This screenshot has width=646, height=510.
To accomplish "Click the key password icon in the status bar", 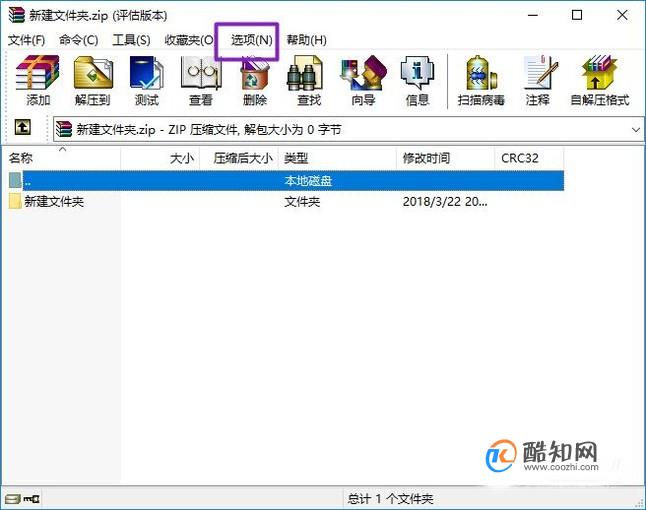I will 32,499.
